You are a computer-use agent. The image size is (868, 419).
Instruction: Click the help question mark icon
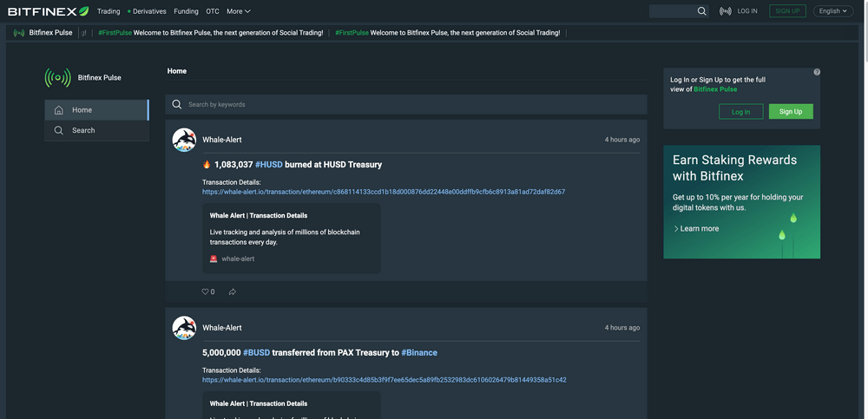tap(817, 72)
